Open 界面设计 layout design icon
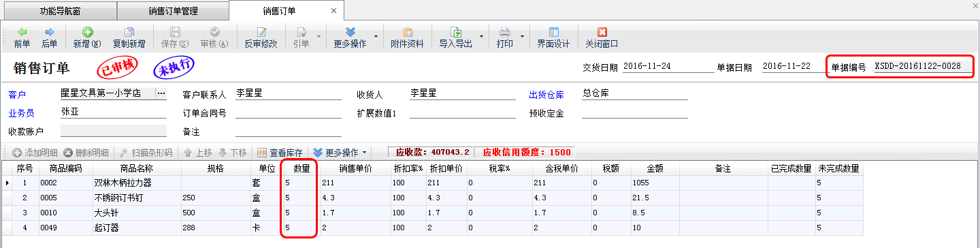The image size is (980, 248). tap(553, 32)
